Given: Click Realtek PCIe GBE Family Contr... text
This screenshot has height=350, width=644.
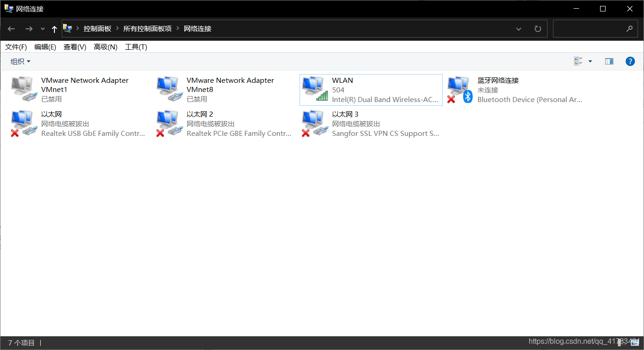Looking at the screenshot, I should tap(239, 134).
